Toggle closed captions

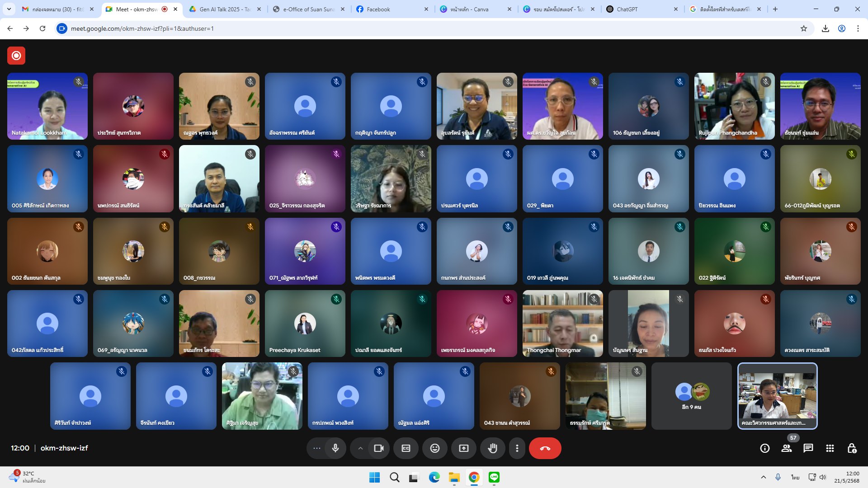pos(406,448)
